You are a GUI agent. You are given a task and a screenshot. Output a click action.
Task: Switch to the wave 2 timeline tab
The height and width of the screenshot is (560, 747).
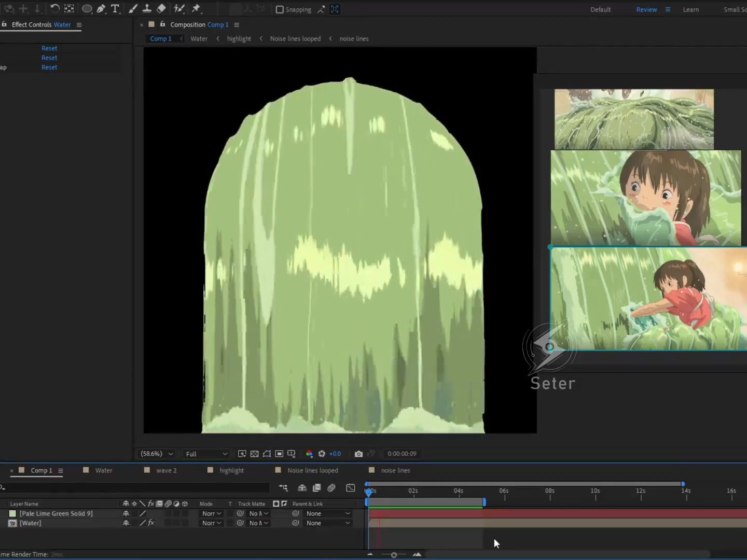166,470
